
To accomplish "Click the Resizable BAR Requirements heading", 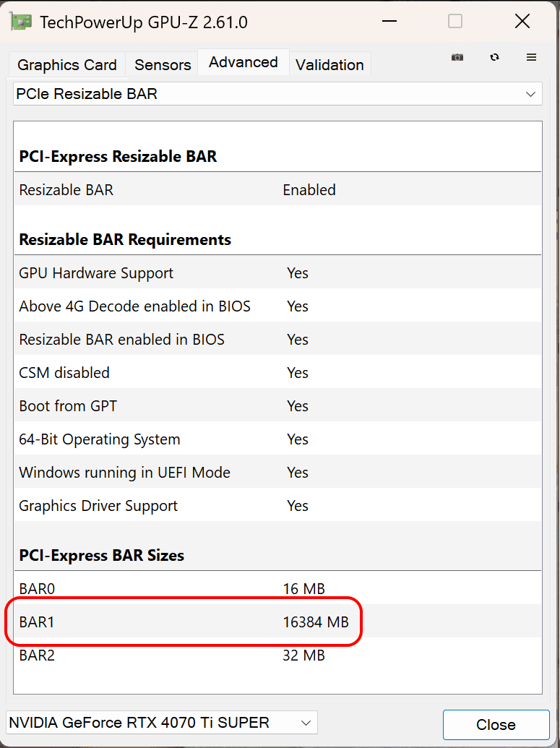I will tap(125, 239).
